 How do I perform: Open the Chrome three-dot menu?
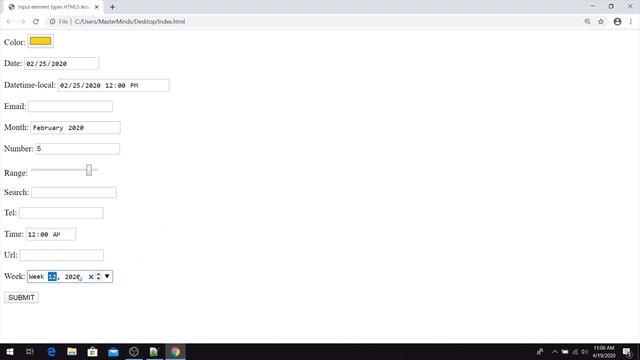[x=631, y=22]
